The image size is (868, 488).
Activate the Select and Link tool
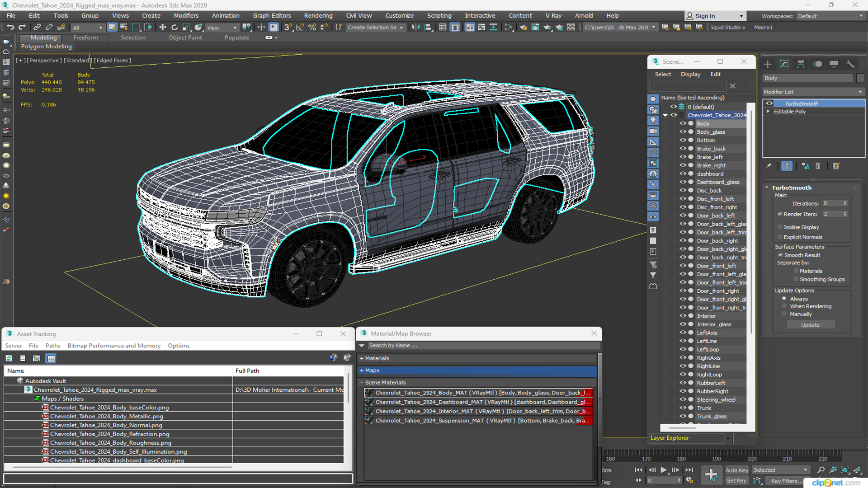click(38, 28)
